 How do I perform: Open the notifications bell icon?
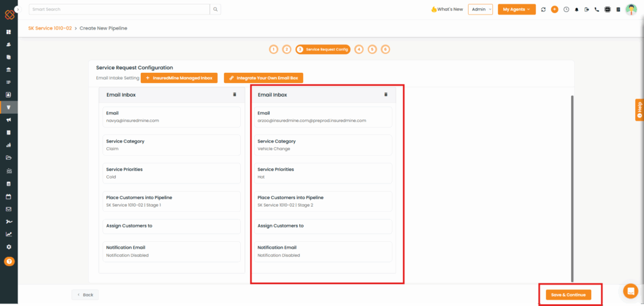[x=577, y=9]
